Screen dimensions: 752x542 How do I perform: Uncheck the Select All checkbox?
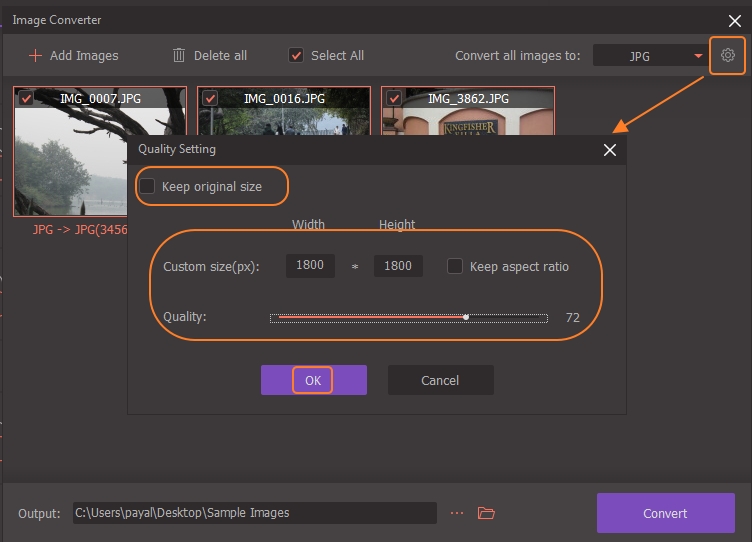295,56
